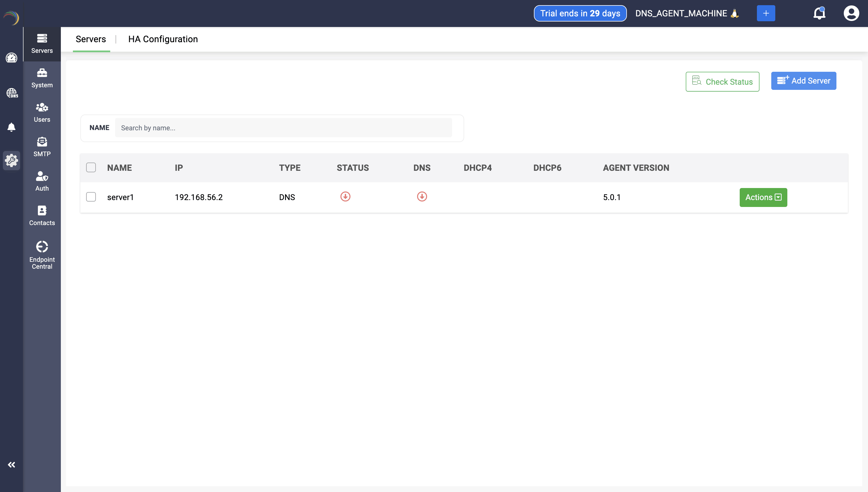868x492 pixels.
Task: Click the settings gear-wrench sidebar icon
Action: [x=11, y=160]
